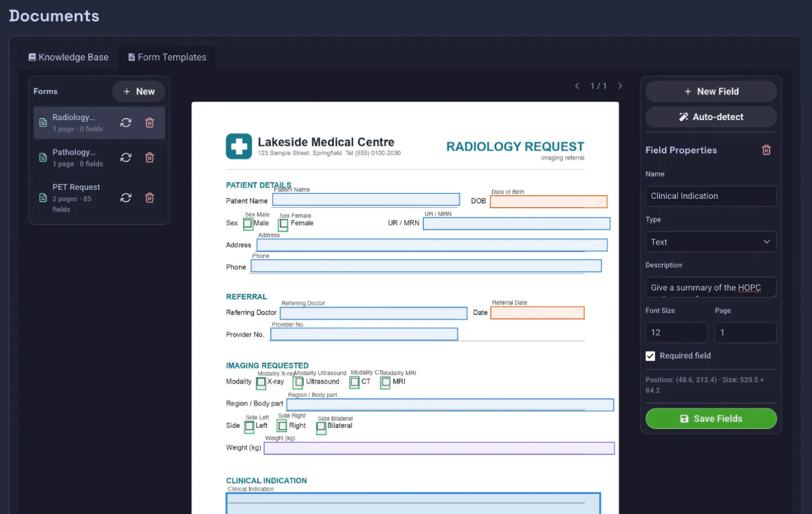The image size is (812, 514).
Task: Go to the previous page arrow
Action: tap(577, 86)
